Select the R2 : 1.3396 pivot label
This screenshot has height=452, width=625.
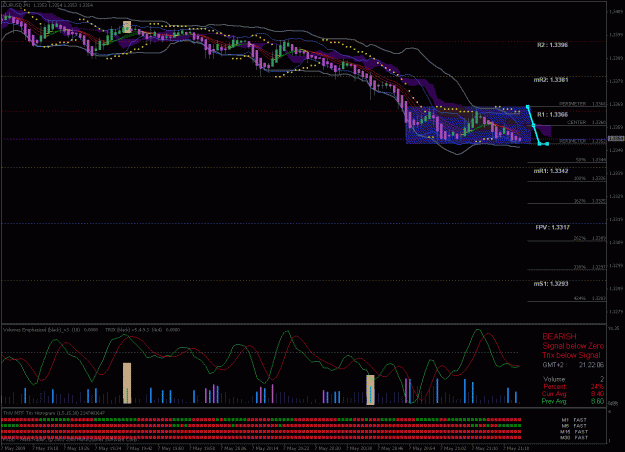(552, 45)
